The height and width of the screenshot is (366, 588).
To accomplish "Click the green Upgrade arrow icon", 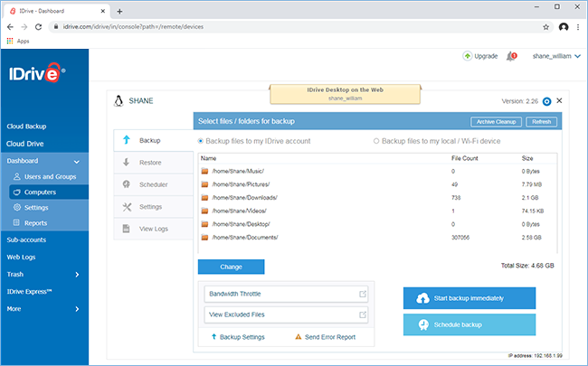I will pyautogui.click(x=468, y=56).
